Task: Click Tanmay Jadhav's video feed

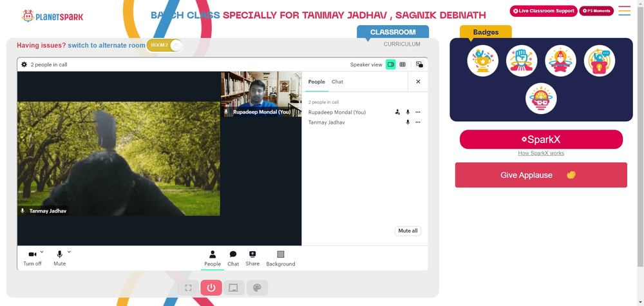Action: [118, 158]
